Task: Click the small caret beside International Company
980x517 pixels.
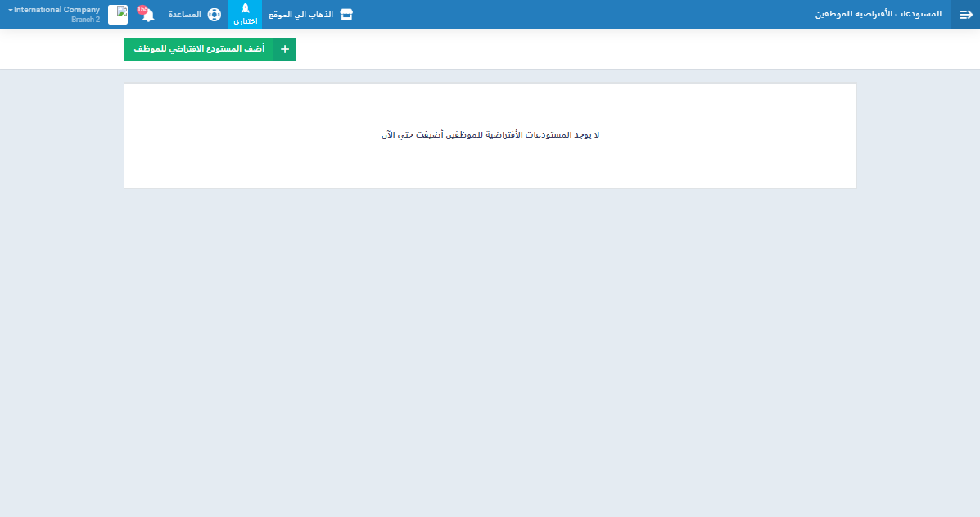Action: 11,10
